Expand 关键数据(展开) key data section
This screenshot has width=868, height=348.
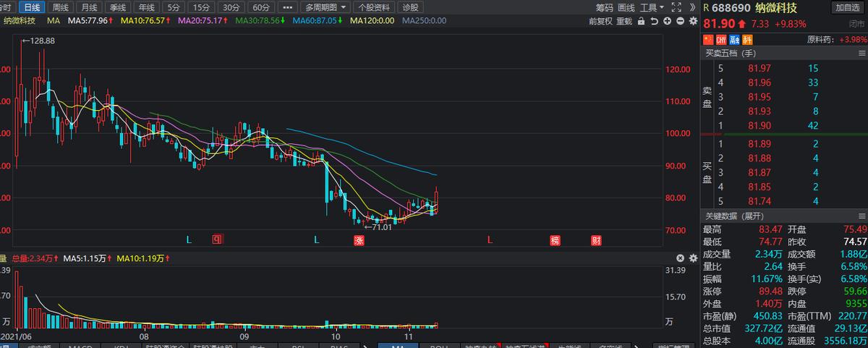[734, 216]
